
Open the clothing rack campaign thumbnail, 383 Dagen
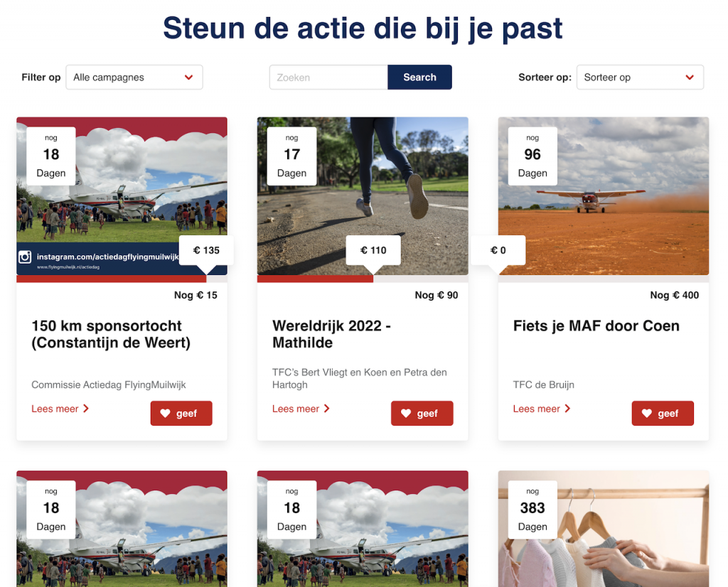604,529
